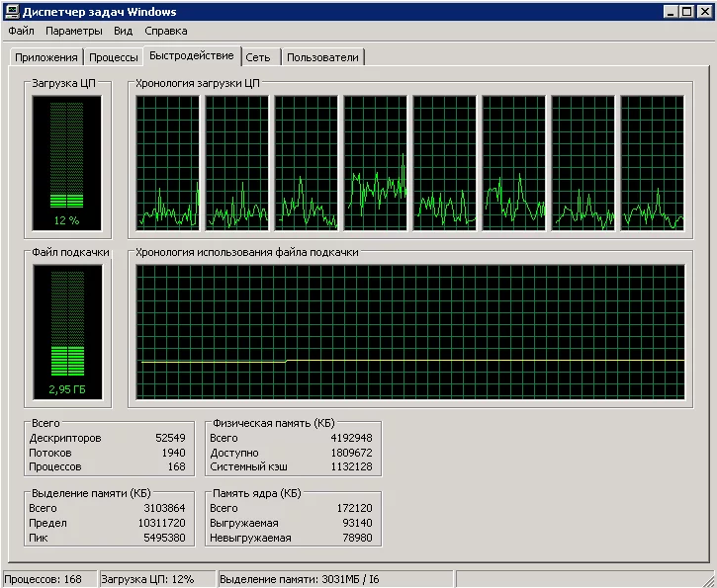The height and width of the screenshot is (588, 717).
Task: Click the Выгружаемая value 93140
Action: click(x=357, y=523)
